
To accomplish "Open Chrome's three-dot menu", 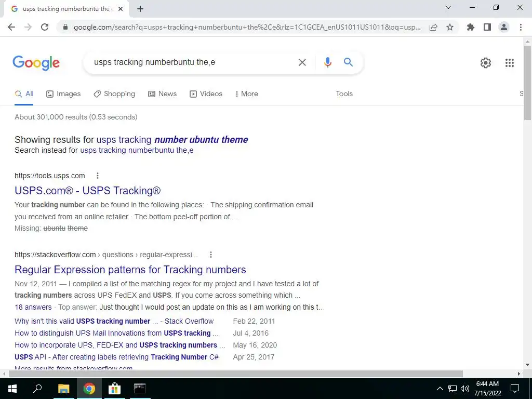I will (521, 27).
